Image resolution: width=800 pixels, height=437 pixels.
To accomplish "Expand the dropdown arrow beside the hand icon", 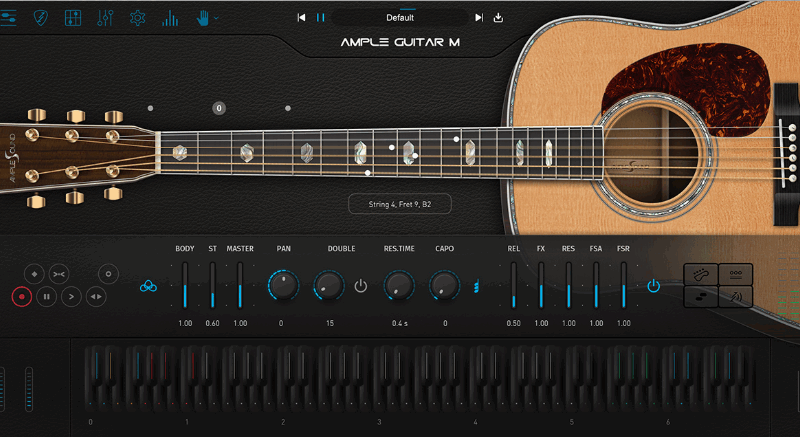I will tap(216, 18).
